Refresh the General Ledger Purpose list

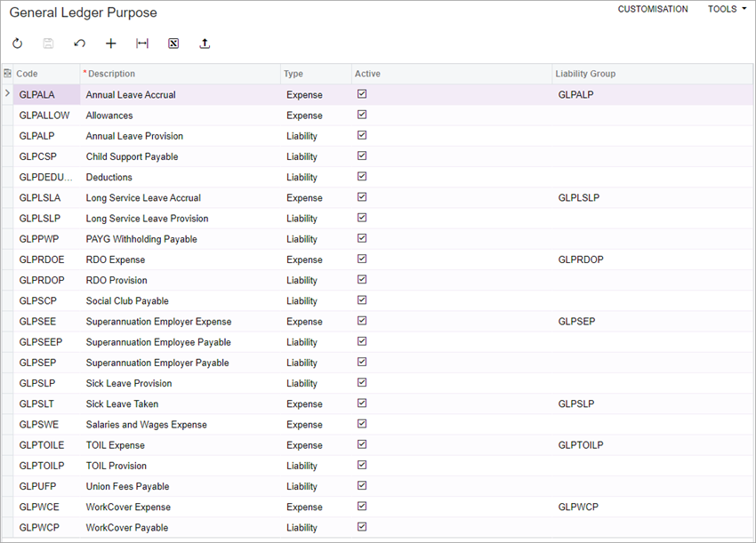[x=17, y=43]
